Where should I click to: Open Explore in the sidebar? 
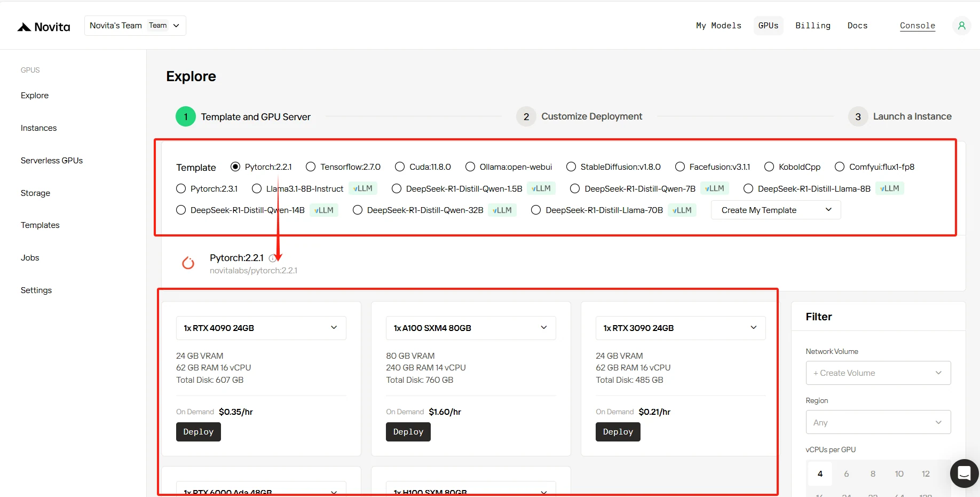tap(35, 96)
